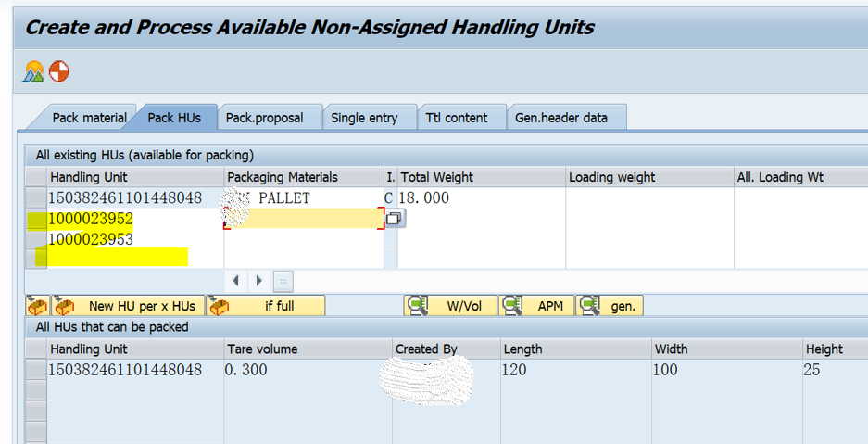Image resolution: width=868 pixels, height=444 pixels.
Task: Click Width column header
Action: (x=727, y=349)
